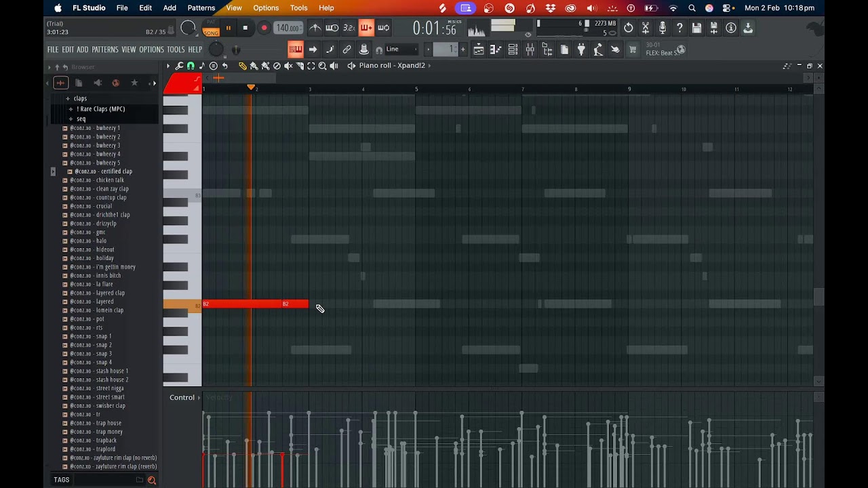Open the channel rack icon
This screenshot has height=488, width=868.
513,49
